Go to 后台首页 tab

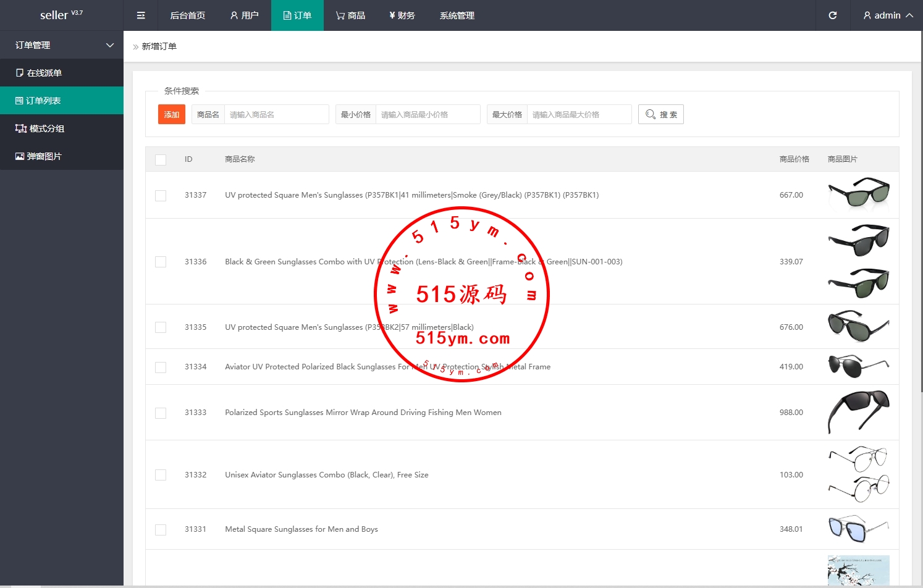tap(187, 15)
